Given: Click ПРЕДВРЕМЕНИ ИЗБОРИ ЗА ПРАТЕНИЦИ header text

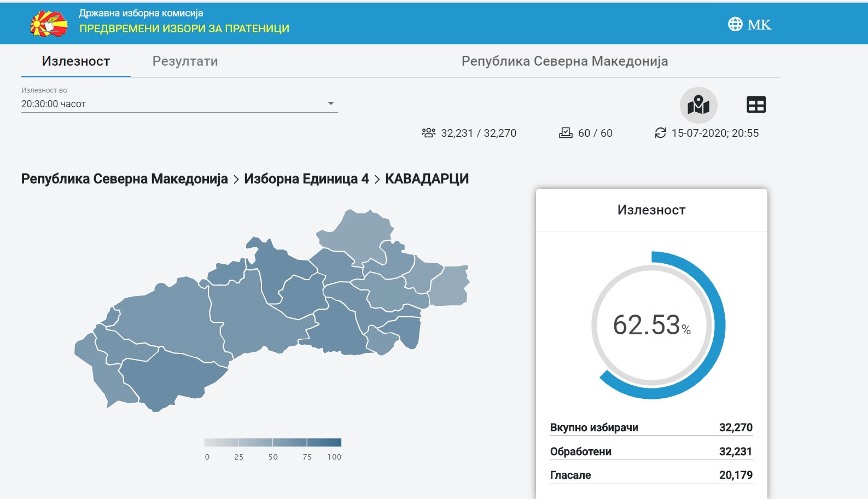Looking at the screenshot, I should click(x=184, y=28).
